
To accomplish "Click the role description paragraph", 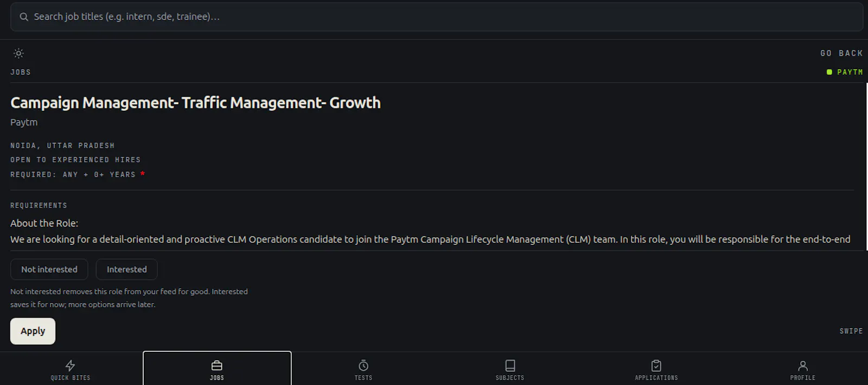I will click(430, 239).
